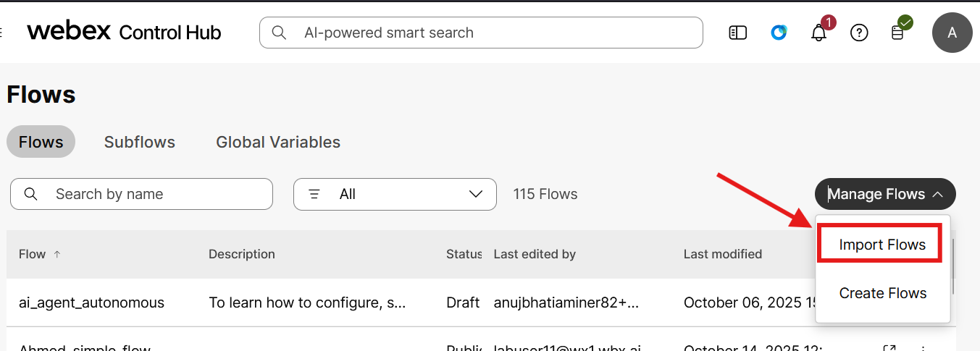Launch the Webex AI Assistant icon

[779, 33]
